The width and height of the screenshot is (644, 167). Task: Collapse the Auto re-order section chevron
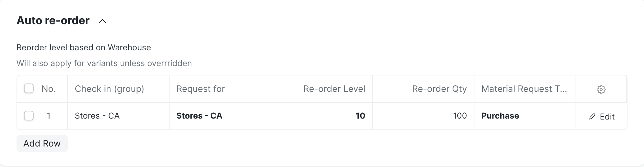pos(102,21)
